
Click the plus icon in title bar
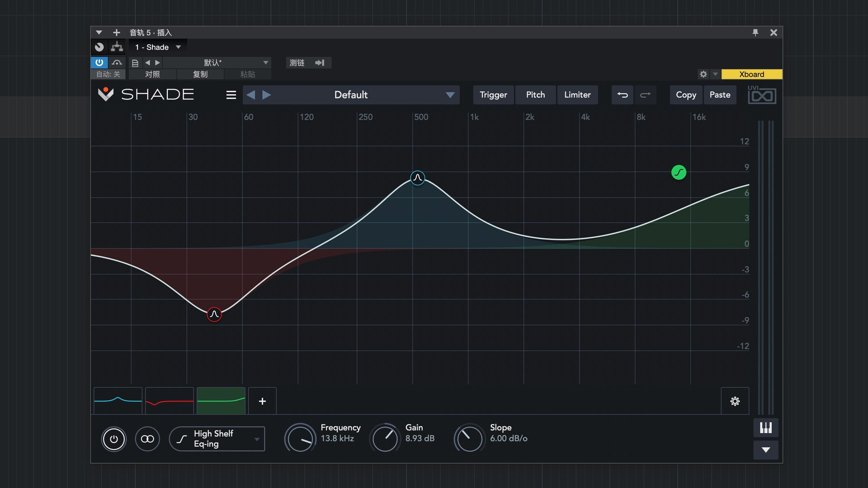coord(116,33)
